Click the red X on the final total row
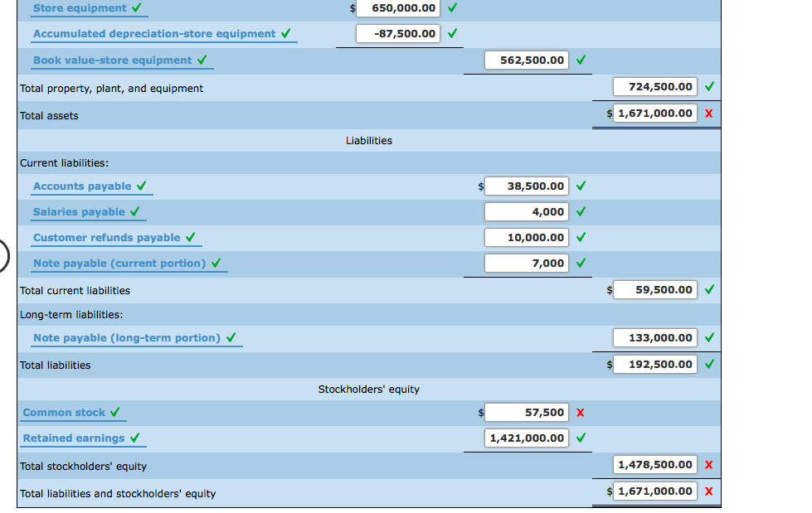 709,491
